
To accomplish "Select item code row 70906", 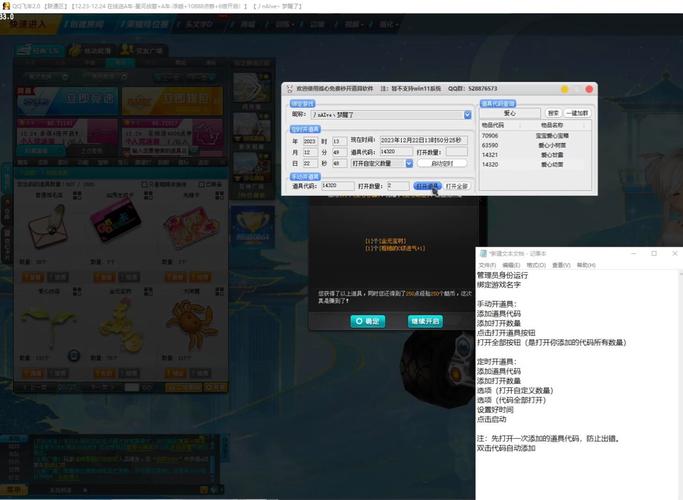I will click(x=535, y=136).
